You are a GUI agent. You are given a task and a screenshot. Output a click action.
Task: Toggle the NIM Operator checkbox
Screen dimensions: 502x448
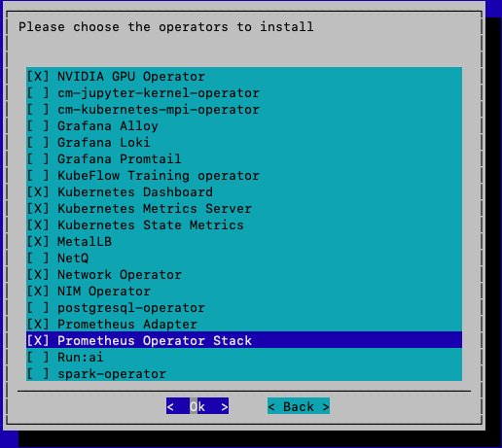pos(38,292)
